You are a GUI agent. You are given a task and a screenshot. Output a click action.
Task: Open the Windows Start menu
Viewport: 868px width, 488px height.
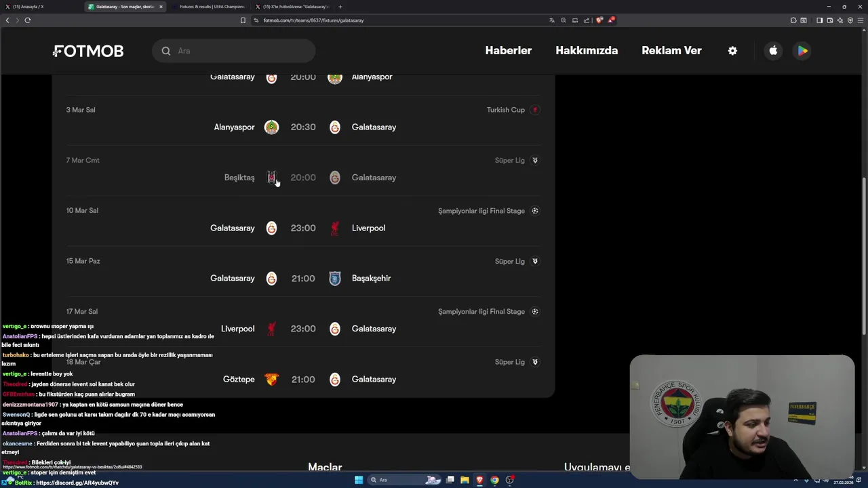[359, 480]
